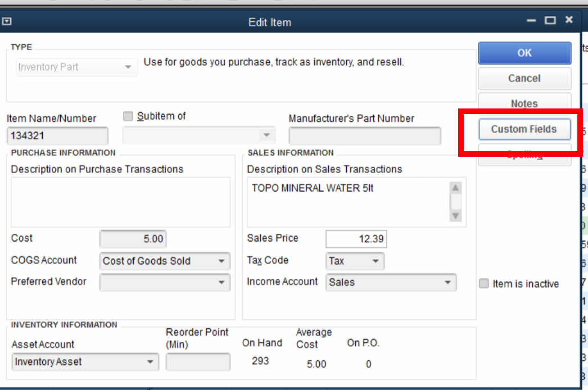Click the Cost field showing 5.00
The width and height of the screenshot is (588, 390).
click(x=133, y=239)
